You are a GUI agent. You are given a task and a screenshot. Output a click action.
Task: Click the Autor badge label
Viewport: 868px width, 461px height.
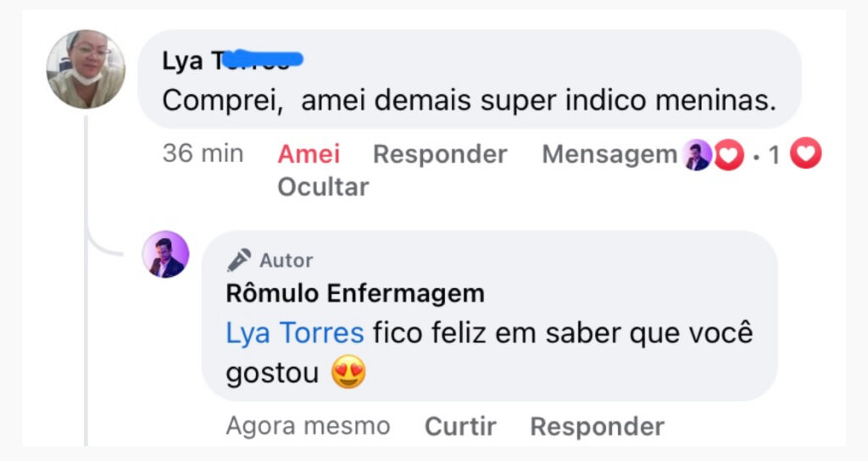(x=286, y=260)
